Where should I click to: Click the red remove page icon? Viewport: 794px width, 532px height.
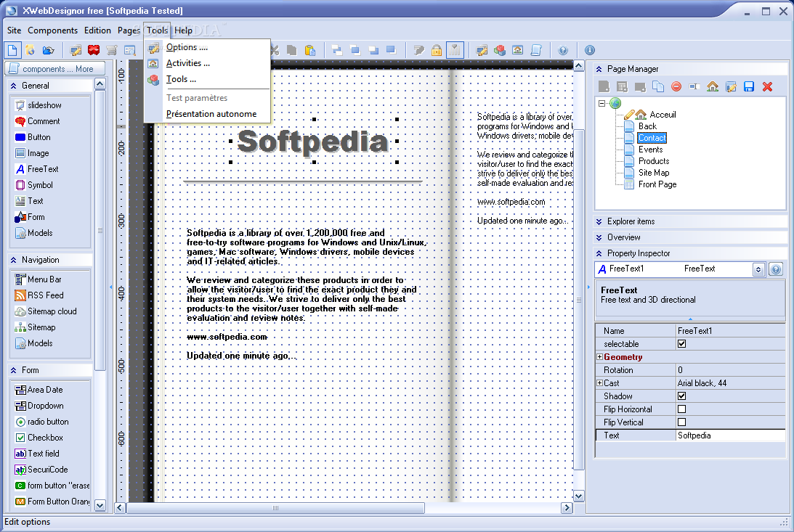pyautogui.click(x=676, y=87)
